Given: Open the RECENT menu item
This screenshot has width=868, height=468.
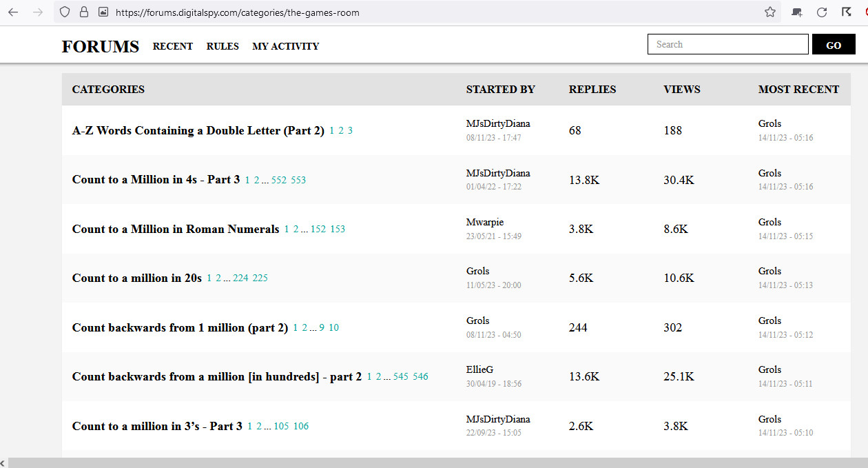Looking at the screenshot, I should [x=173, y=46].
